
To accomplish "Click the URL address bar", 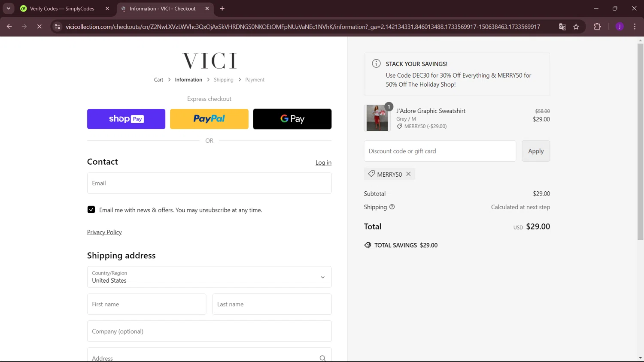I will pos(303,27).
